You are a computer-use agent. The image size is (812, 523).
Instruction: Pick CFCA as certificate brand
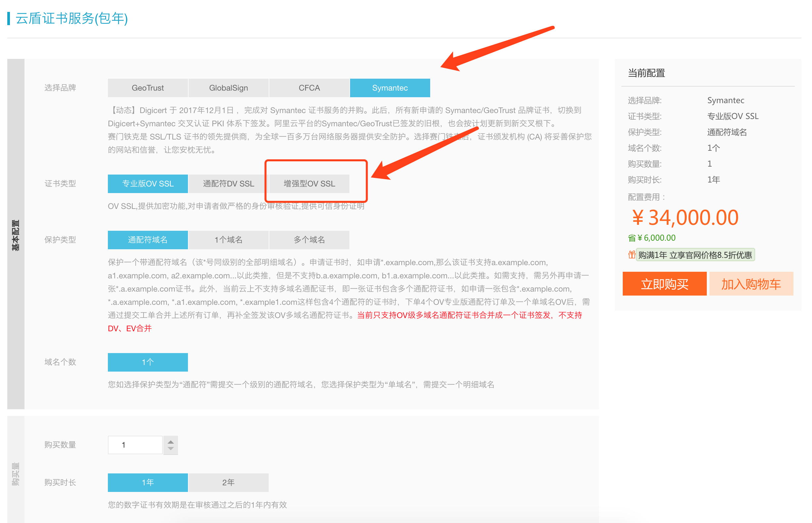309,88
